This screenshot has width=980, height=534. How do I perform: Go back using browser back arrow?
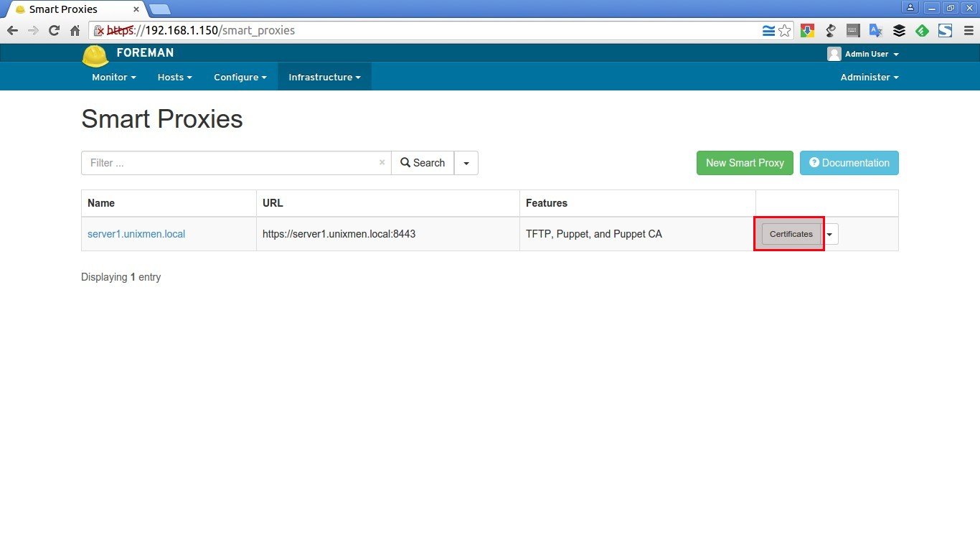pyautogui.click(x=12, y=31)
